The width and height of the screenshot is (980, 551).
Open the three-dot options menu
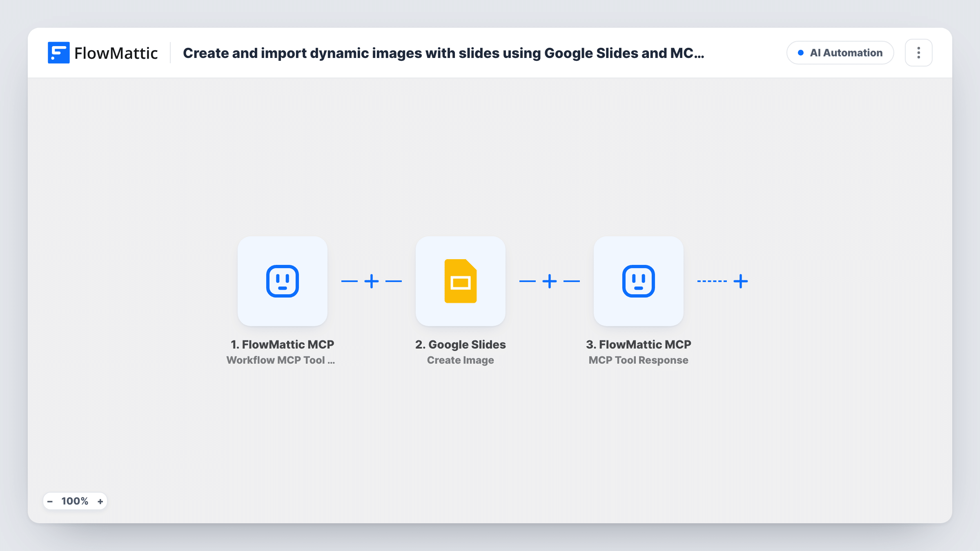918,53
